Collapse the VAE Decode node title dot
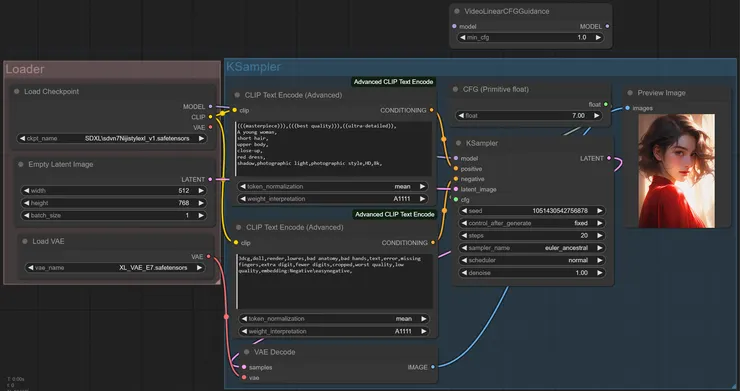This screenshot has width=740, height=391. (246, 352)
